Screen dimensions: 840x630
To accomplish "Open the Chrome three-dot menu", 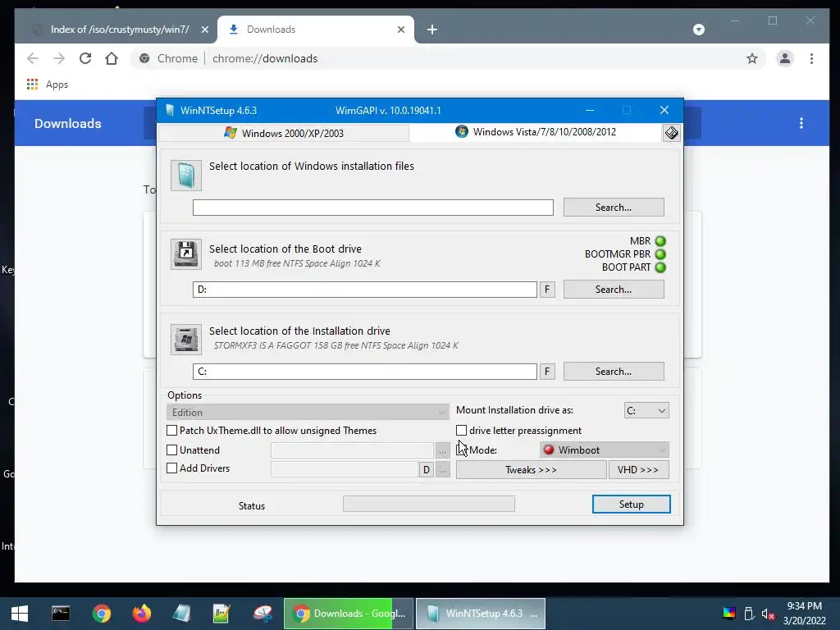I will 811,58.
